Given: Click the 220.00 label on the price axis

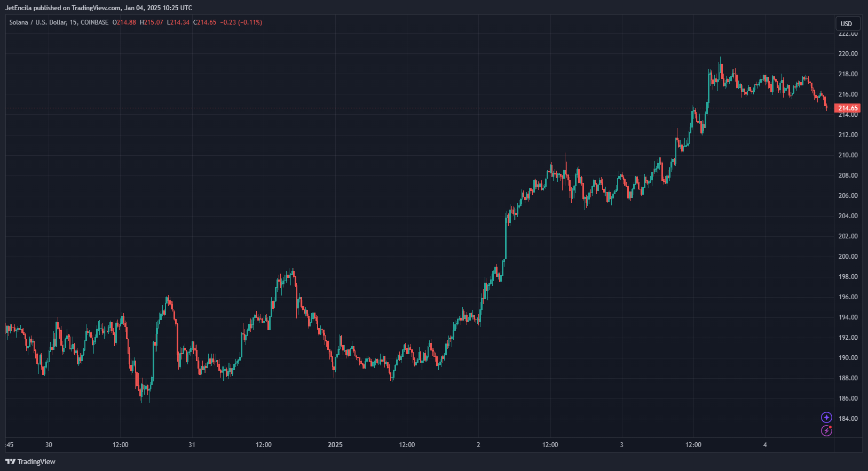Looking at the screenshot, I should point(848,54).
